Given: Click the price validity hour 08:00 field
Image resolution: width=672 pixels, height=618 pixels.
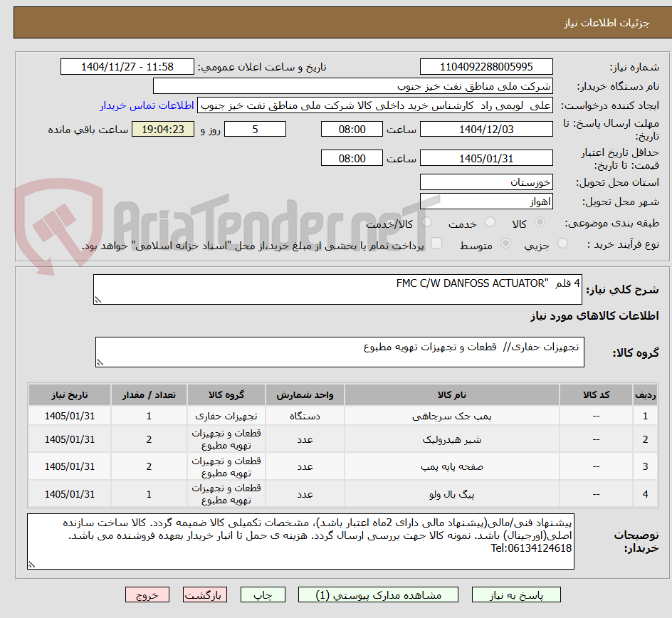Looking at the screenshot, I should [352, 158].
